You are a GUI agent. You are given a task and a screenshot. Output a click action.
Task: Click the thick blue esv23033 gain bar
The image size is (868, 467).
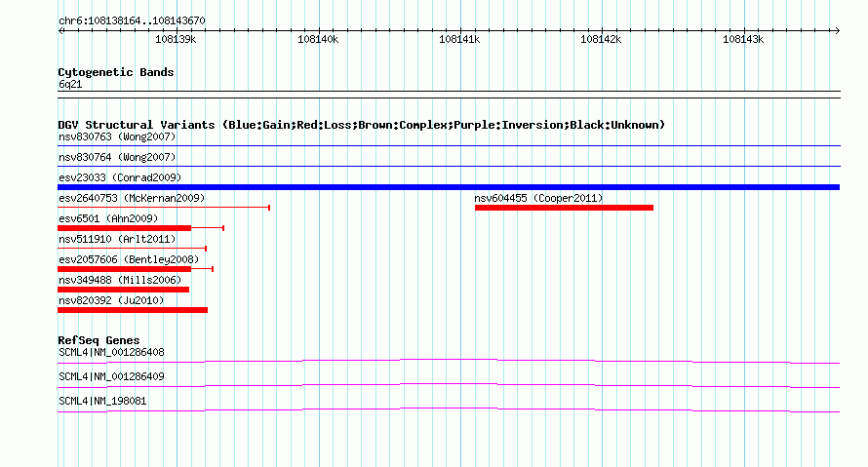click(x=449, y=187)
